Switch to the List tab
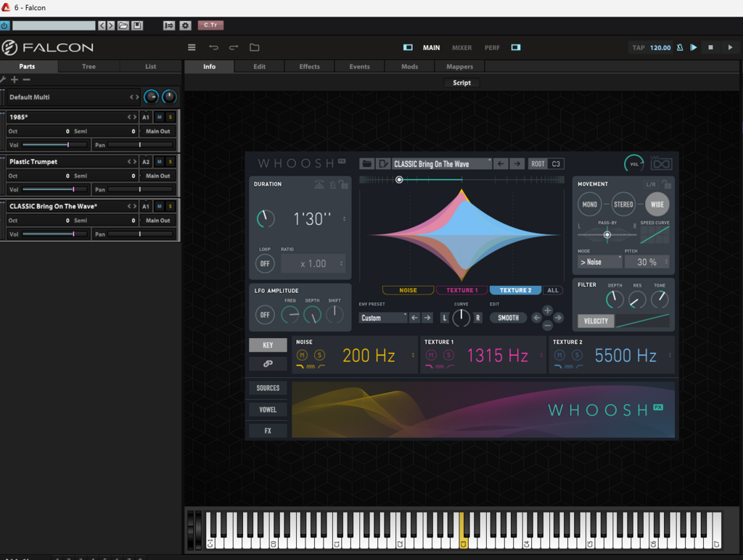The width and height of the screenshot is (743, 560). (151, 66)
